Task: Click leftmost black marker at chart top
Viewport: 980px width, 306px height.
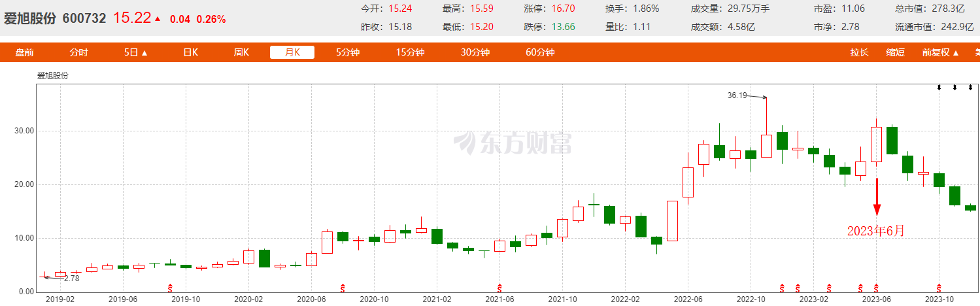Action: pos(939,87)
